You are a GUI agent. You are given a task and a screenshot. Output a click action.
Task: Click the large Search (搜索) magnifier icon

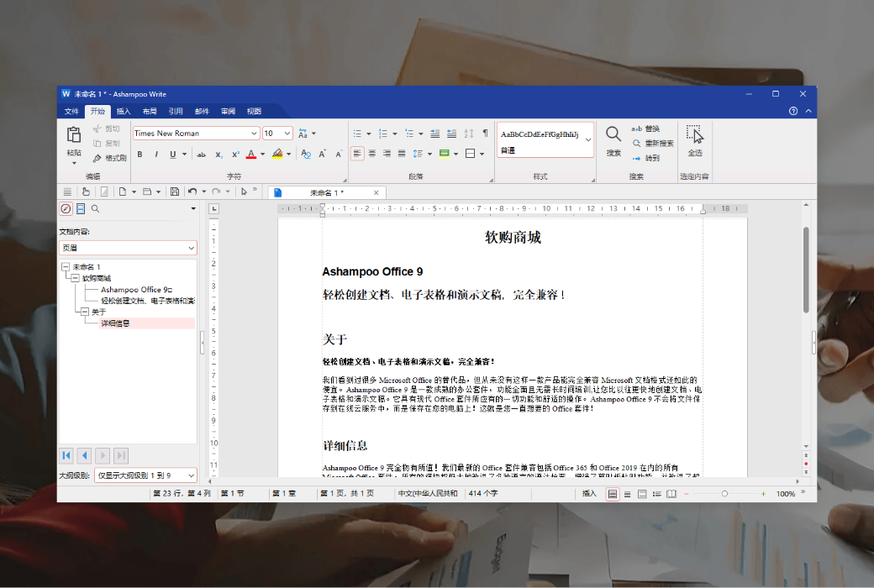613,134
